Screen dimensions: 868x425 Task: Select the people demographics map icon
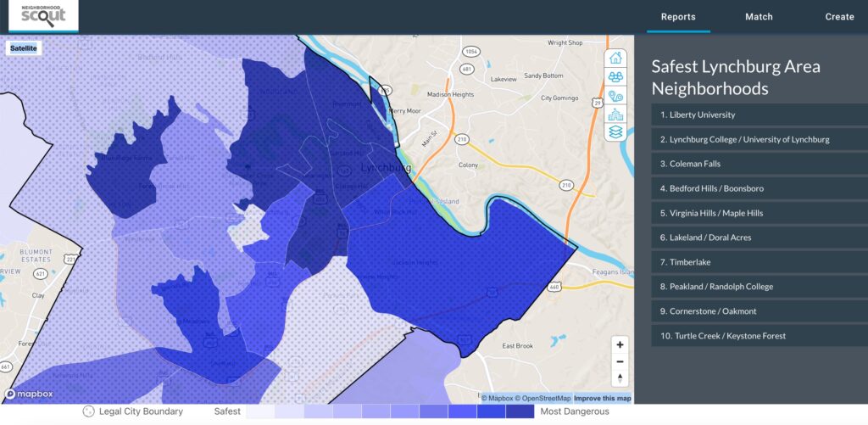click(615, 76)
